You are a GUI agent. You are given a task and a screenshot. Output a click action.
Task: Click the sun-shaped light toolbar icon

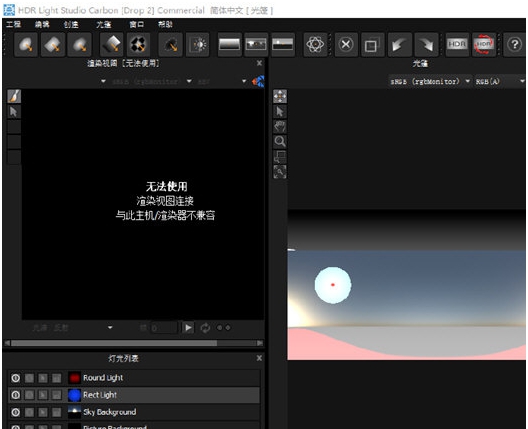(198, 44)
